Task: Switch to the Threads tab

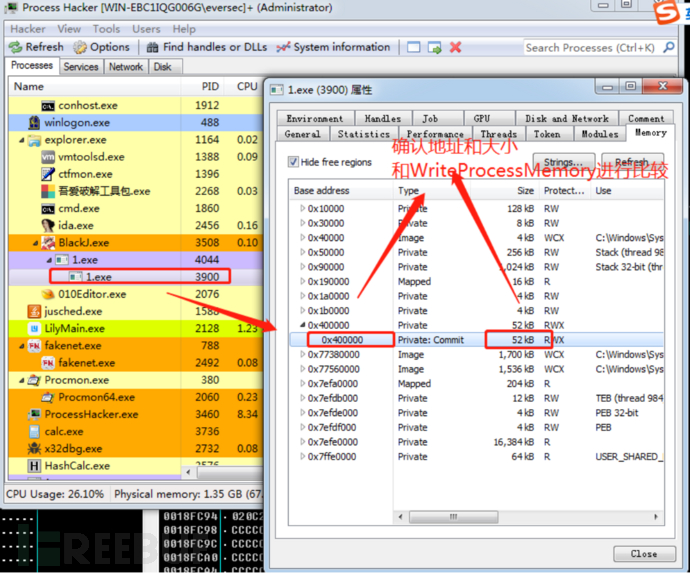Action: pyautogui.click(x=498, y=134)
